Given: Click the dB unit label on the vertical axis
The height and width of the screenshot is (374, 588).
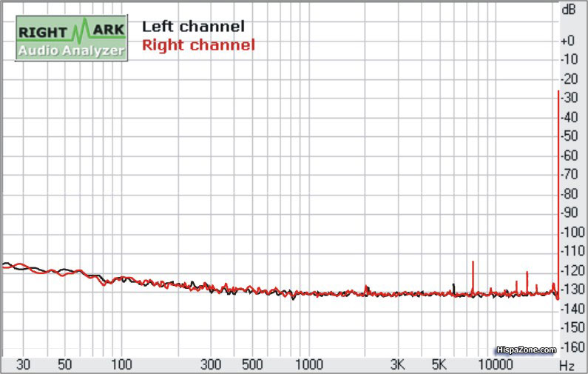Looking at the screenshot, I should click(569, 10).
